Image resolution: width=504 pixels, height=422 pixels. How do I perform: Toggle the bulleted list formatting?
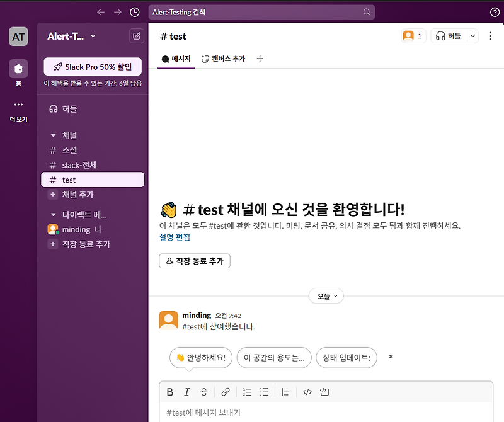pos(265,392)
